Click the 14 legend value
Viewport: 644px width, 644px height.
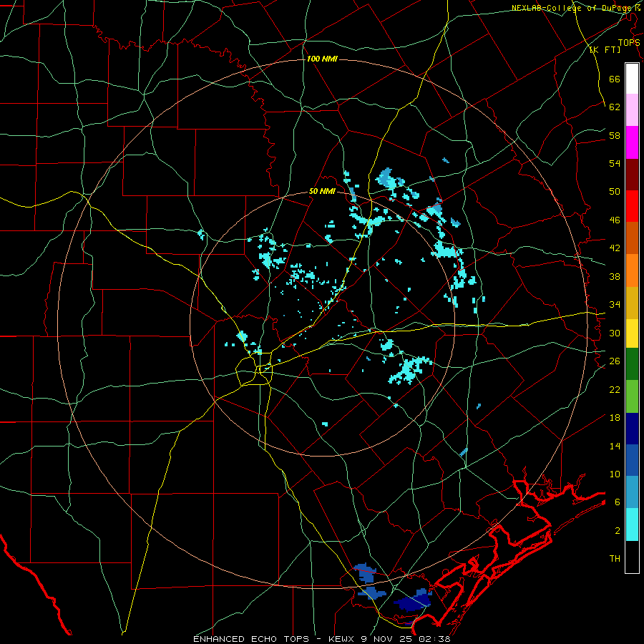(615, 446)
